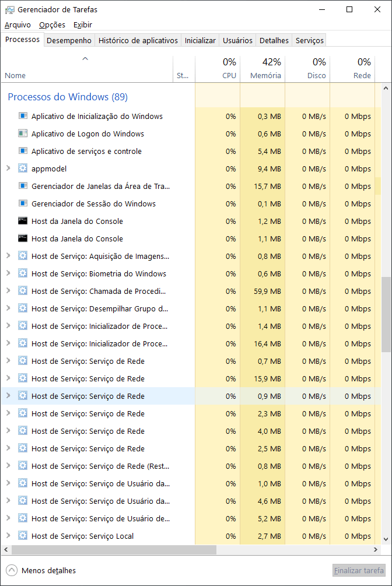The height and width of the screenshot is (586, 392).
Task: Click gear icon of Serviço de Rede using 2,3 MB
Action: coord(23,413)
